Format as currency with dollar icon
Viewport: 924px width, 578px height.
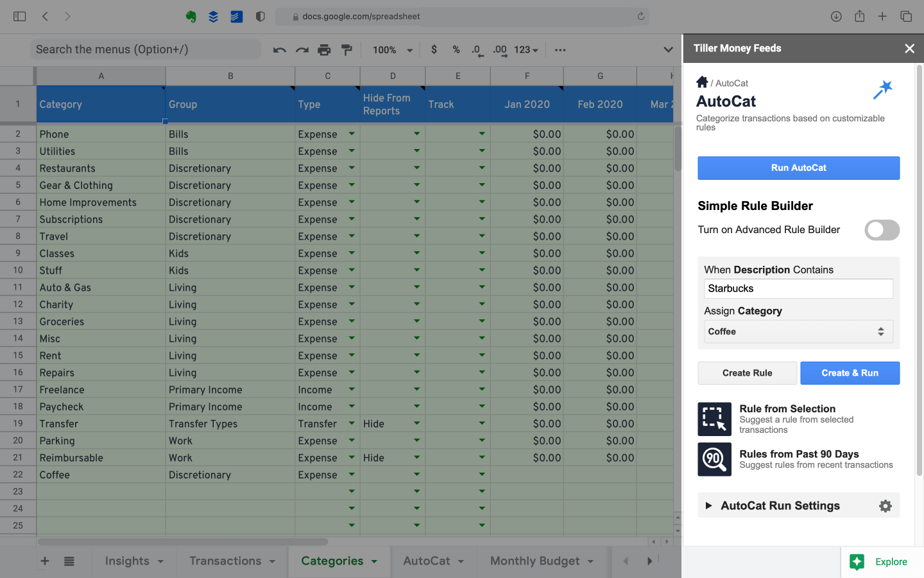[x=434, y=49]
